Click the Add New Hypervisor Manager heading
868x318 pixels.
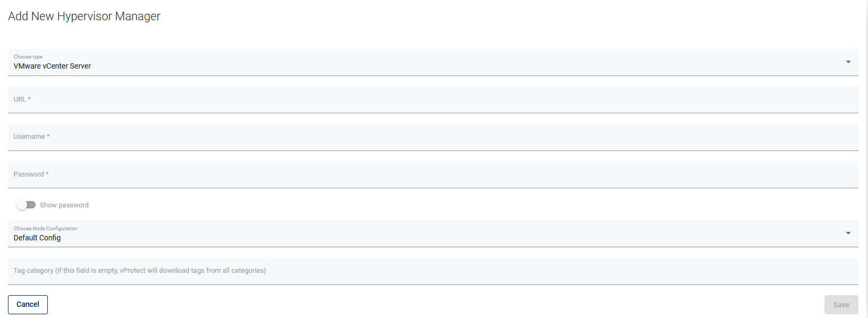[84, 16]
